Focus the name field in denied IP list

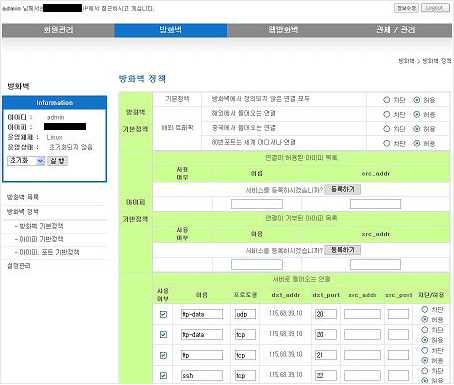[257, 265]
